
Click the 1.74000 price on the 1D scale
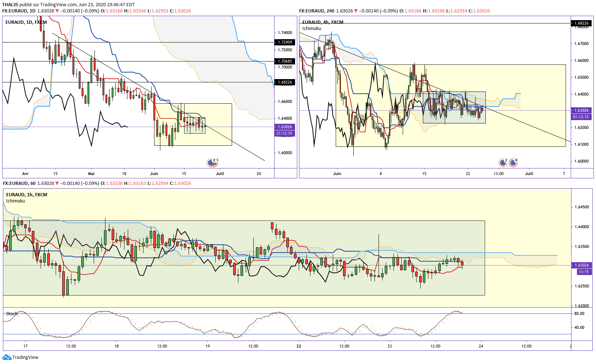pos(285,33)
